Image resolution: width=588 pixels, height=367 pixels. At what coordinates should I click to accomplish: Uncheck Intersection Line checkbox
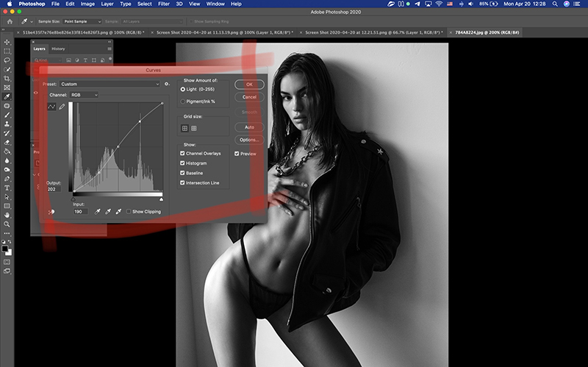point(182,182)
